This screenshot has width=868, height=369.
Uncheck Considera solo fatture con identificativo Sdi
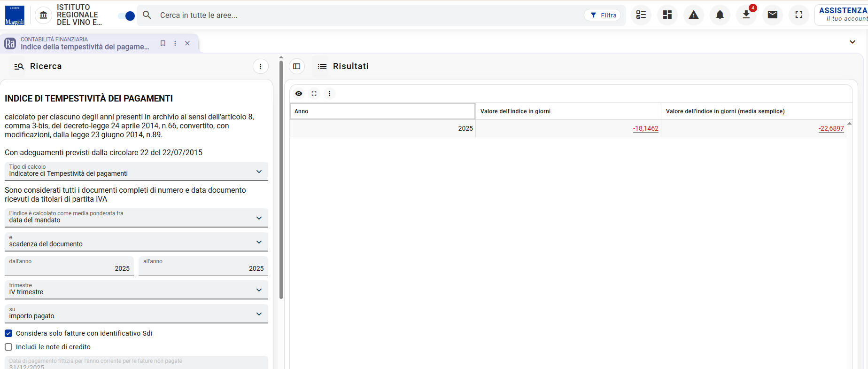pos(8,333)
